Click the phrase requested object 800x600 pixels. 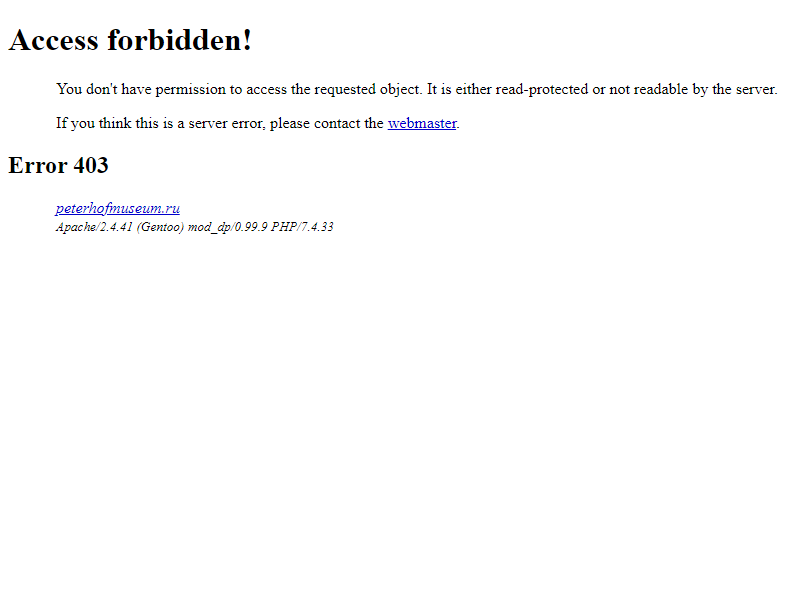click(367, 90)
